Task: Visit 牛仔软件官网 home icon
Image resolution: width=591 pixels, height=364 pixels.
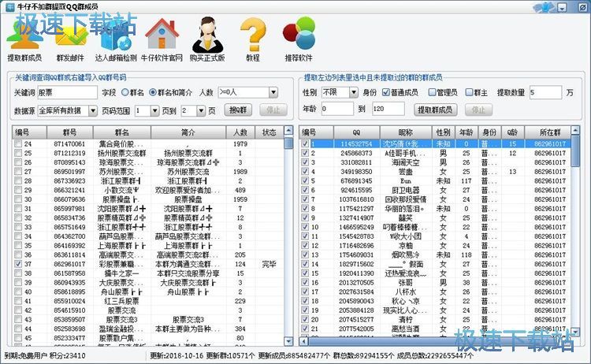Action: coord(162,39)
